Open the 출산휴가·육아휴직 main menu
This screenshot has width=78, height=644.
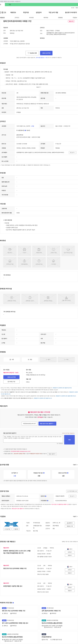[x=71, y=12]
